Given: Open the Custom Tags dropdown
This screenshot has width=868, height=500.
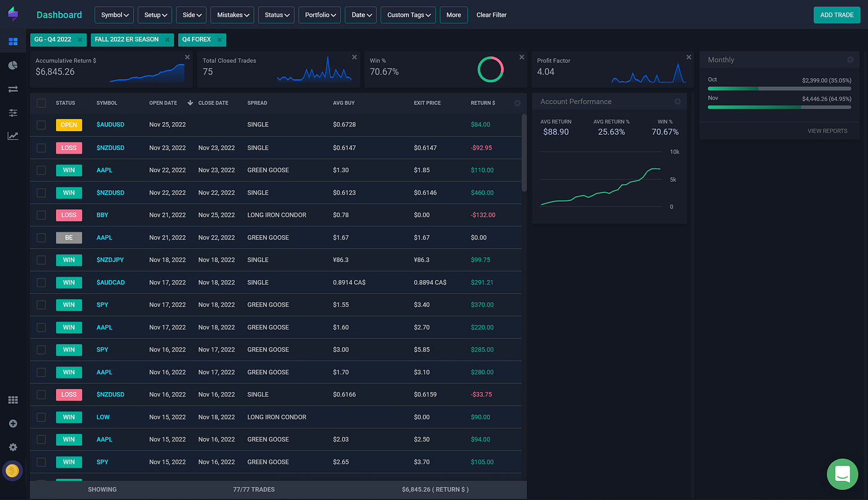Looking at the screenshot, I should click(x=408, y=15).
